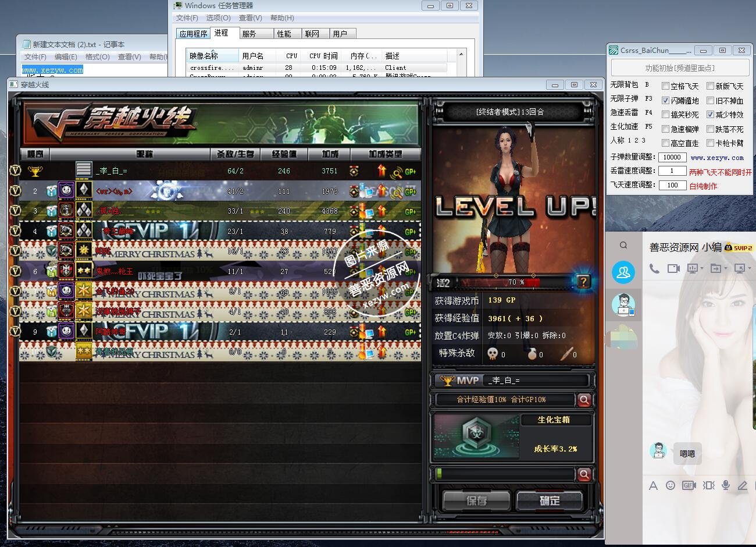The image size is (756, 547).
Task: Expand the file transfer dropdown arrow
Action: coord(725,269)
